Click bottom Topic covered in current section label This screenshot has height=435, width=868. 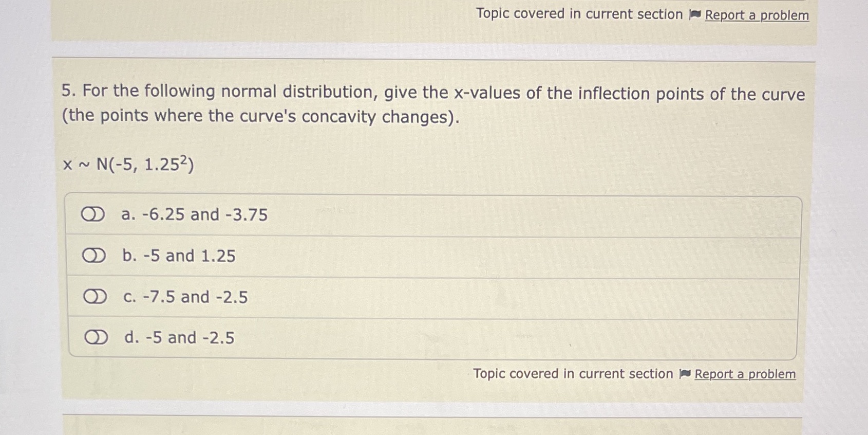[574, 374]
